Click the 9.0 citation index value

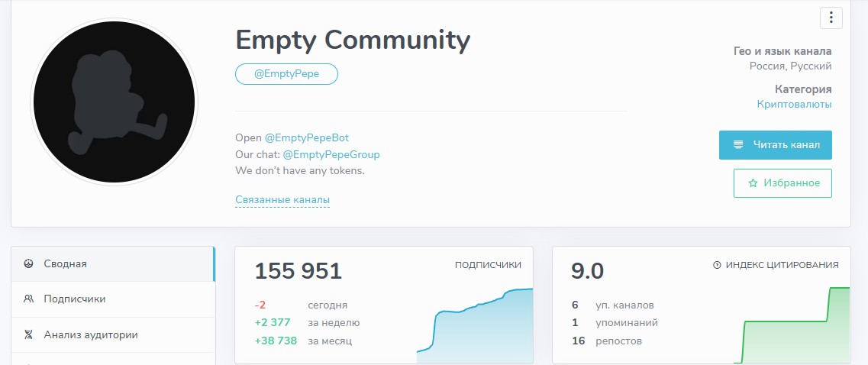click(587, 271)
